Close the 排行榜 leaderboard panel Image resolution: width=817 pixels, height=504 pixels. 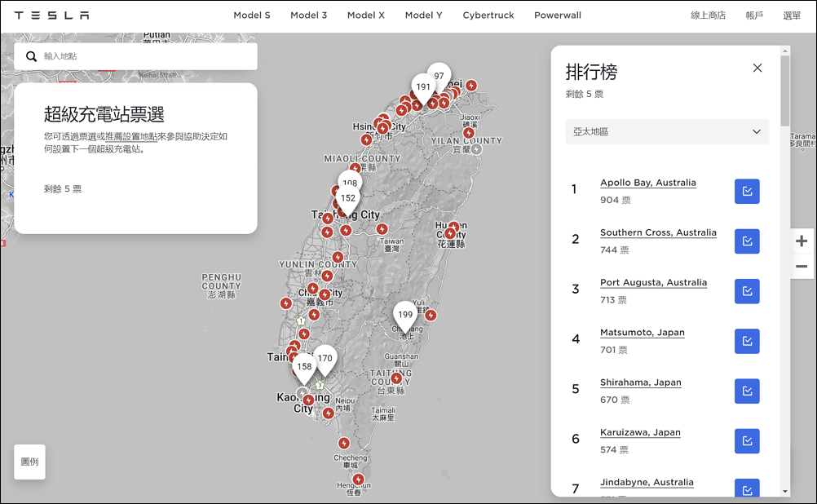[x=757, y=68]
